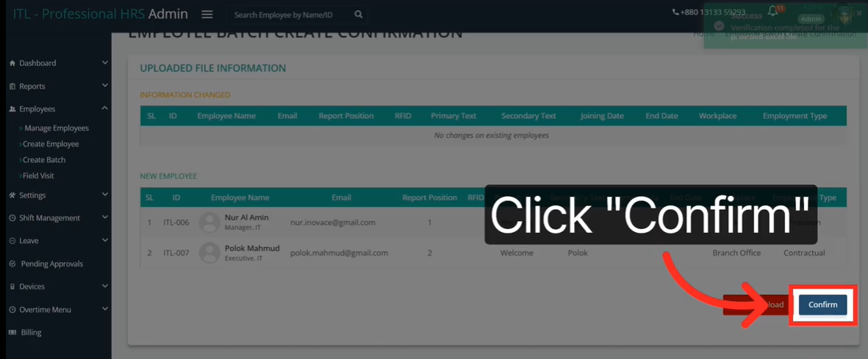868x359 pixels.
Task: Click the Dashboard home icon
Action: (12, 63)
